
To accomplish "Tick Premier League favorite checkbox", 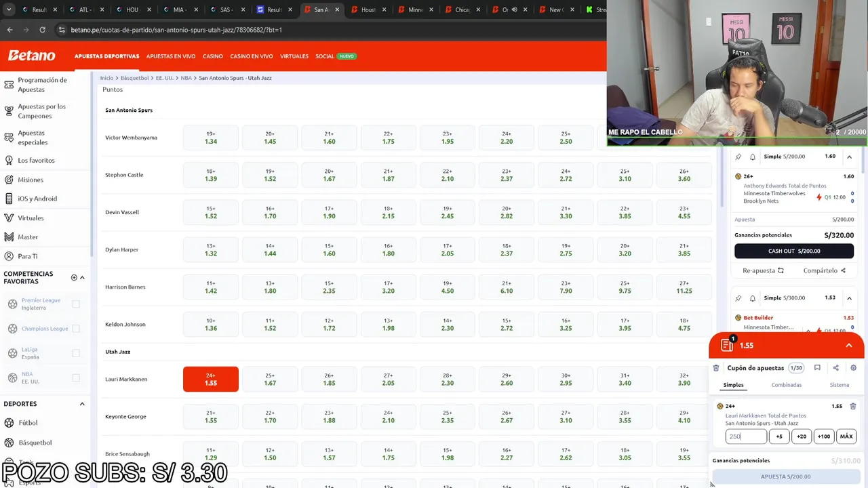I will click(x=76, y=304).
